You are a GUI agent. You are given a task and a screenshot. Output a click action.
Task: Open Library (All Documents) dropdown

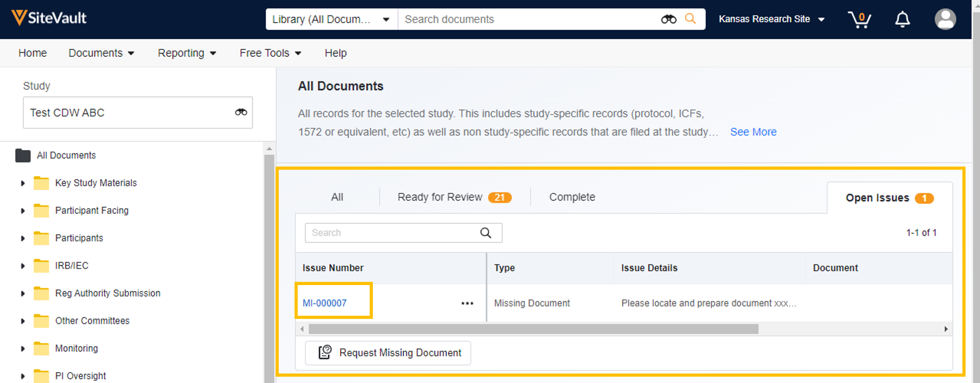point(331,19)
